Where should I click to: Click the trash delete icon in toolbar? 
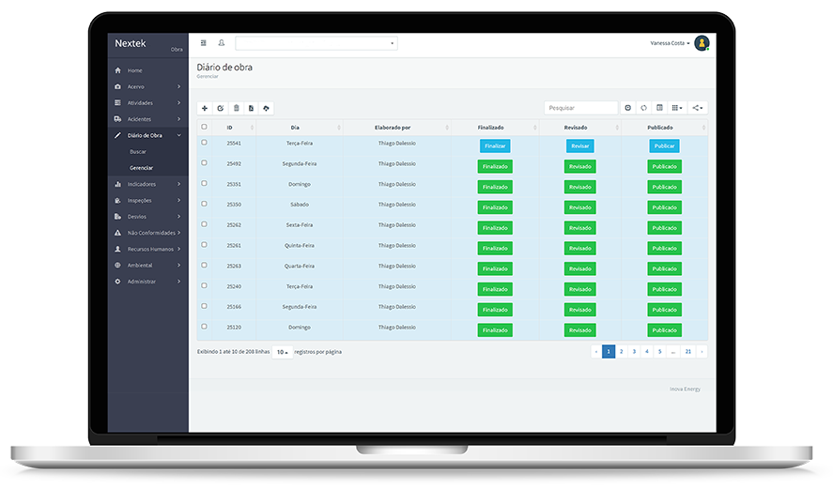coord(236,108)
